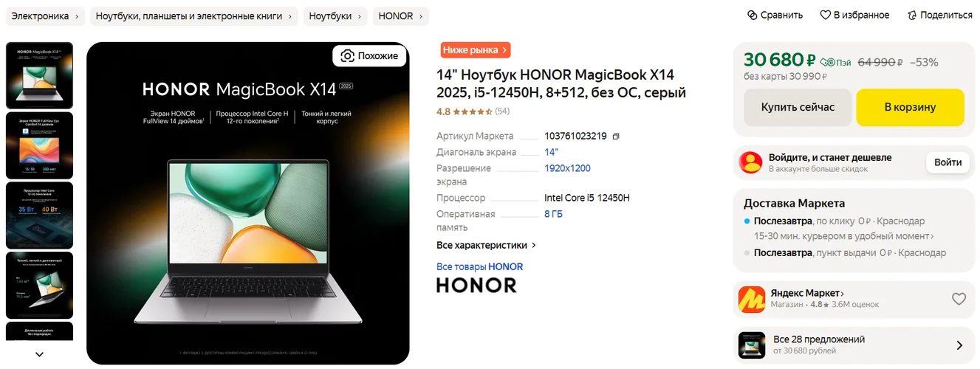980x369 pixels.
Task: Add the laptop with В корзину button
Action: [x=910, y=107]
